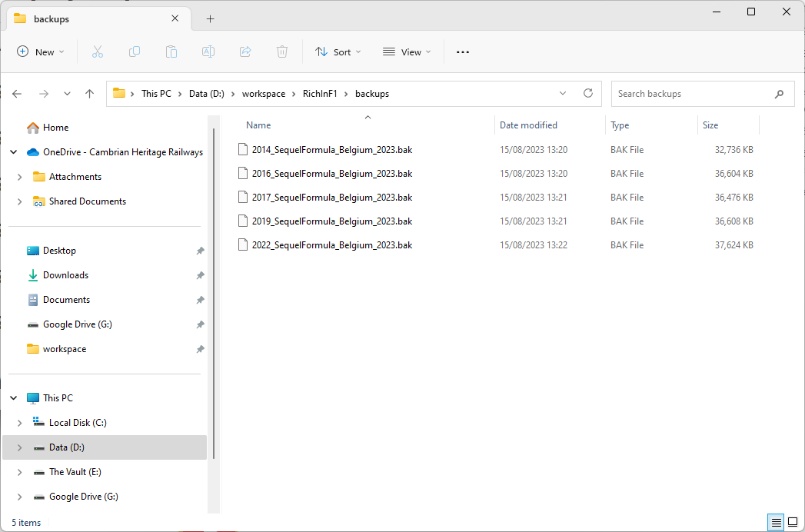Click the Cut scissors icon
Viewport: 805px width, 532px height.
(x=98, y=52)
